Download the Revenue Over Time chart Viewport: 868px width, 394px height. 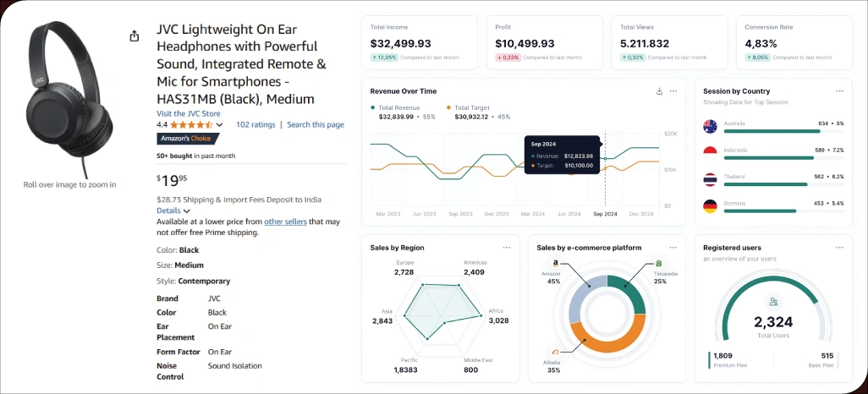click(659, 91)
